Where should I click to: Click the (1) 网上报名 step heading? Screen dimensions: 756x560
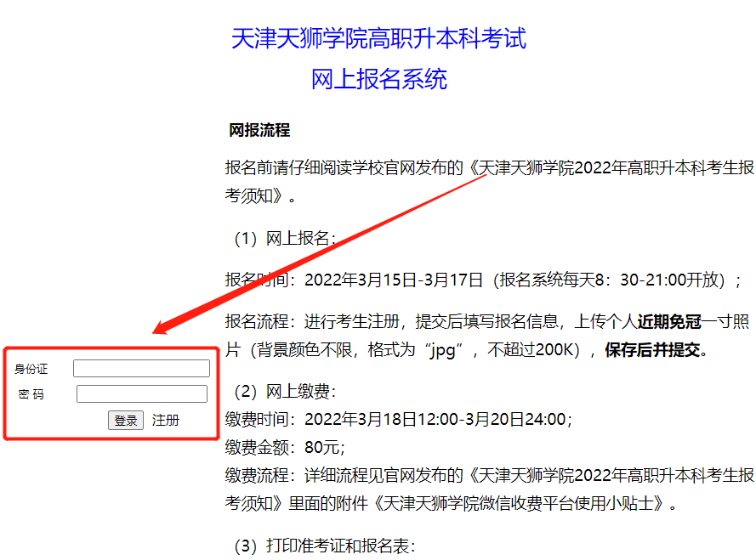[x=286, y=238]
